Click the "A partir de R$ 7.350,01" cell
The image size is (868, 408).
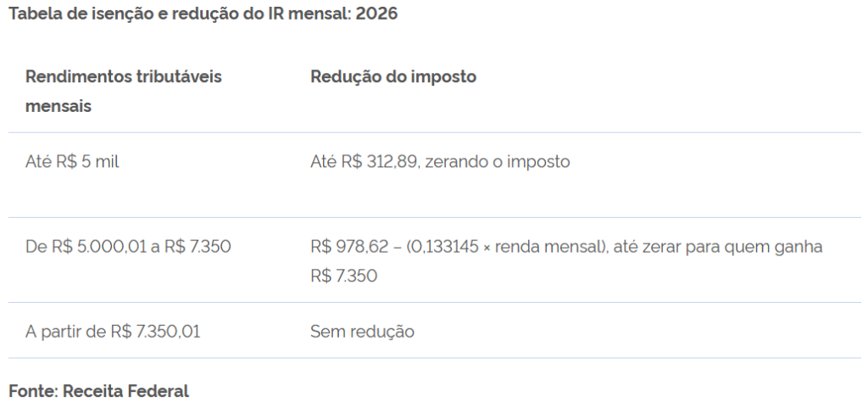[113, 332]
